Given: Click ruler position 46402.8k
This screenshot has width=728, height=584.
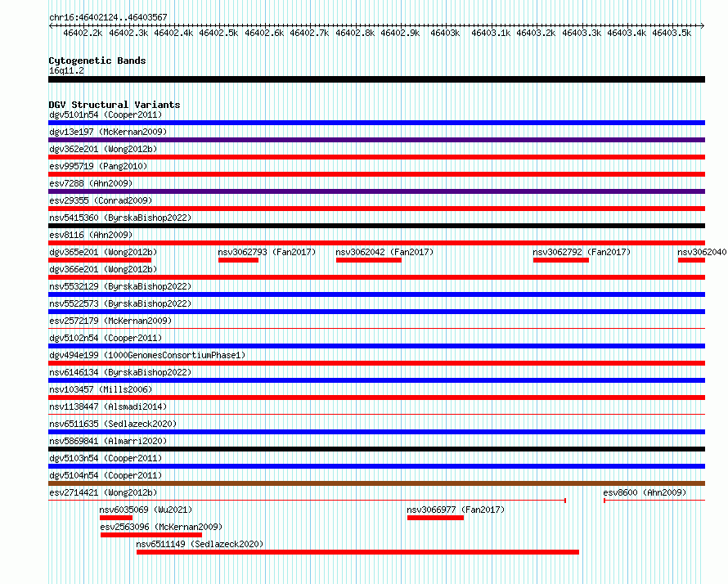Looking at the screenshot, I should [355, 33].
